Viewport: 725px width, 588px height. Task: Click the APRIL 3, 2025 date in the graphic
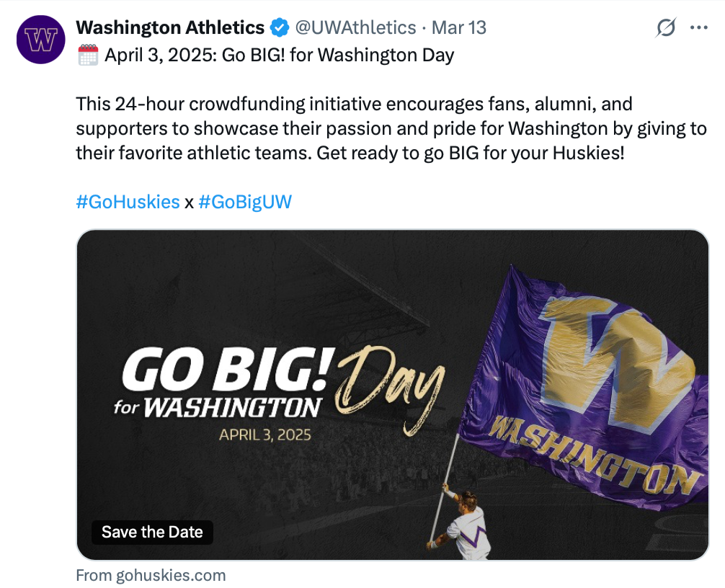pyautogui.click(x=265, y=435)
